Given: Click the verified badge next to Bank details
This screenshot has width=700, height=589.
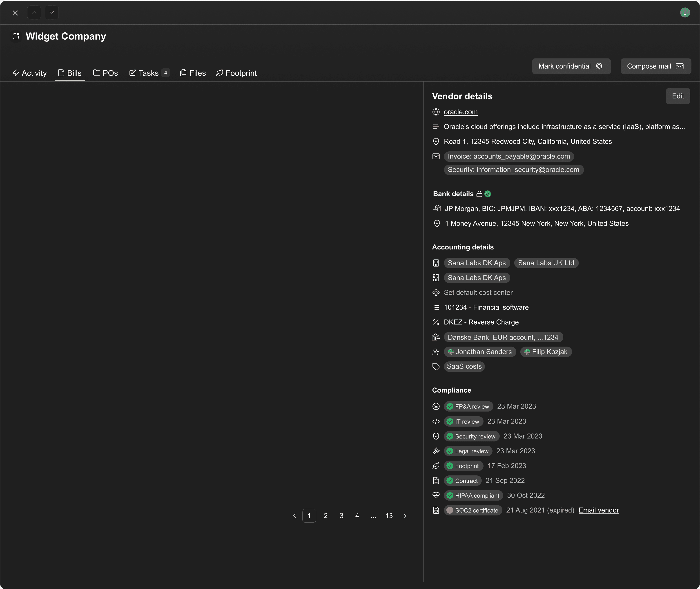Looking at the screenshot, I should (488, 194).
